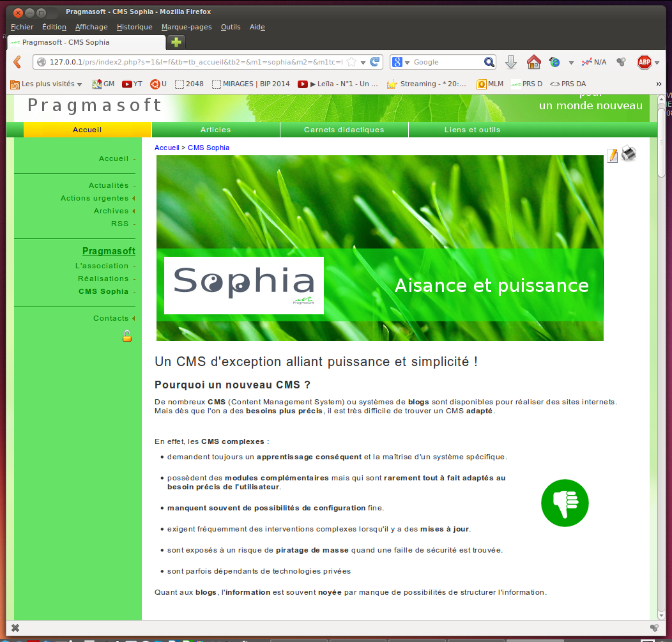Switch to Liens et outils tab
Screen dimensions: 672x642
pyautogui.click(x=472, y=130)
